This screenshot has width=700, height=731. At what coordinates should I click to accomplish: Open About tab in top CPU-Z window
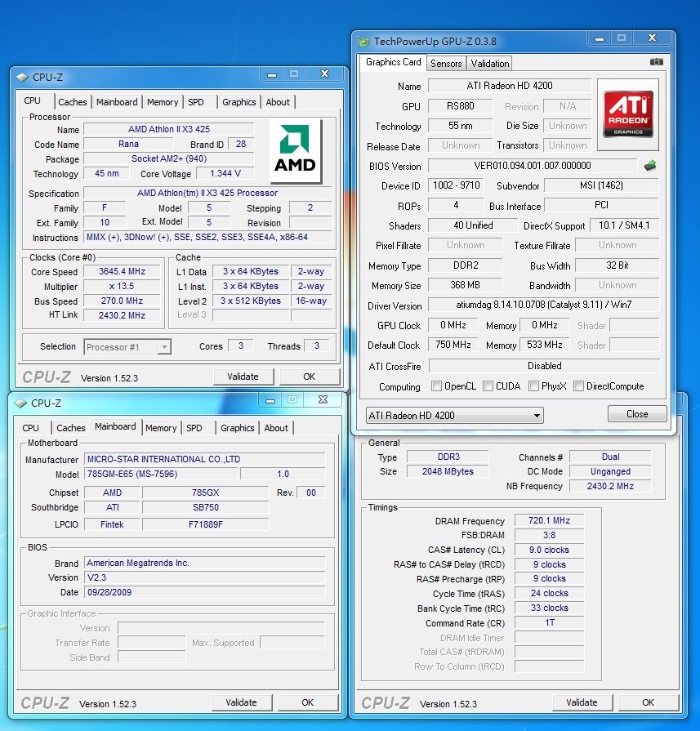(x=278, y=102)
